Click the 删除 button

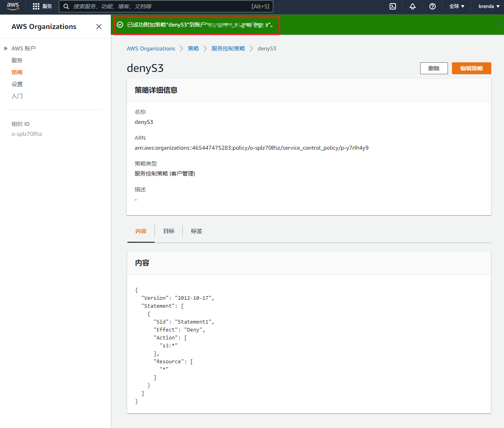pos(434,68)
